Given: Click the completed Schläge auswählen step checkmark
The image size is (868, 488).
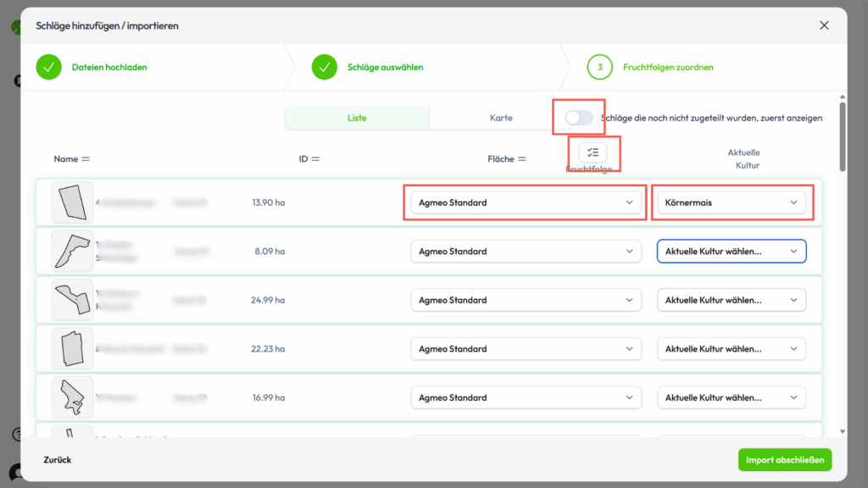Looking at the screenshot, I should [x=325, y=67].
